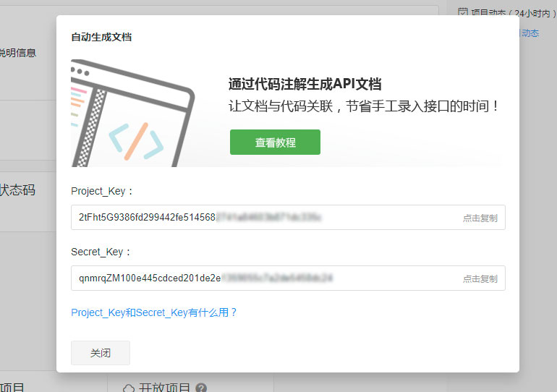Click the 状态码 text in background page
Screen dimensions: 557x392
pyautogui.click(x=17, y=190)
